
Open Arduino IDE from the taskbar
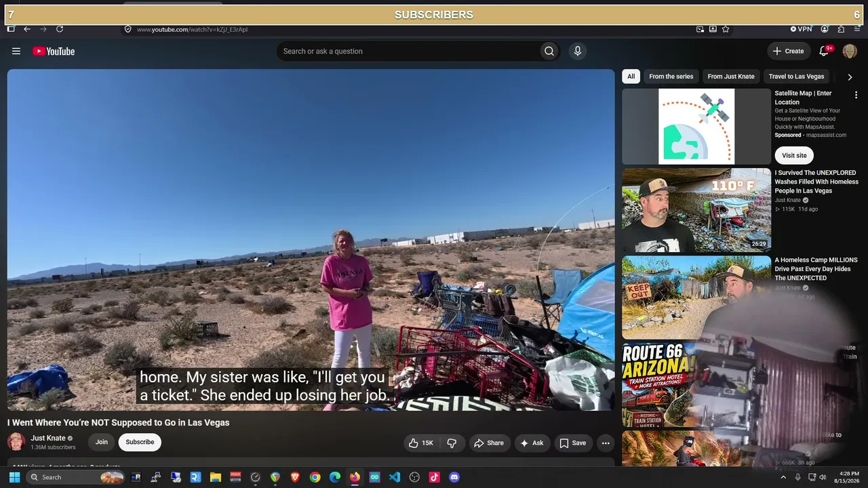coord(374,477)
